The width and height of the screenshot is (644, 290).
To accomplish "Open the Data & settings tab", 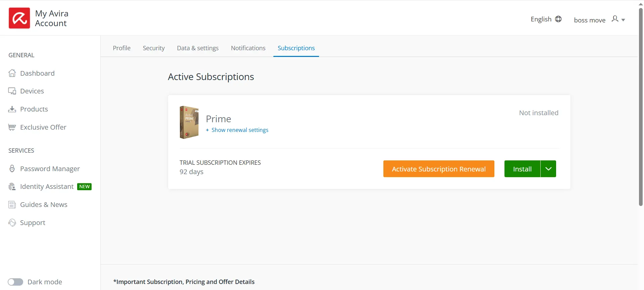I will tap(198, 48).
